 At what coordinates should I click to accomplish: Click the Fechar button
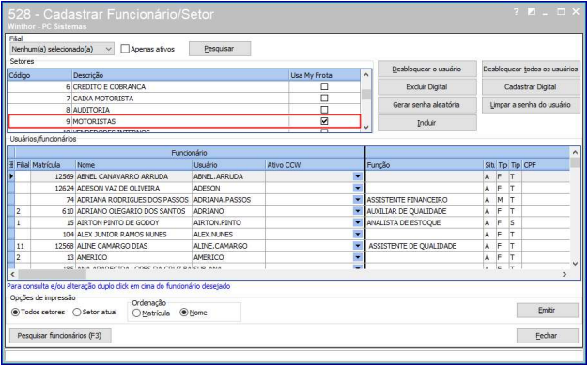point(548,336)
